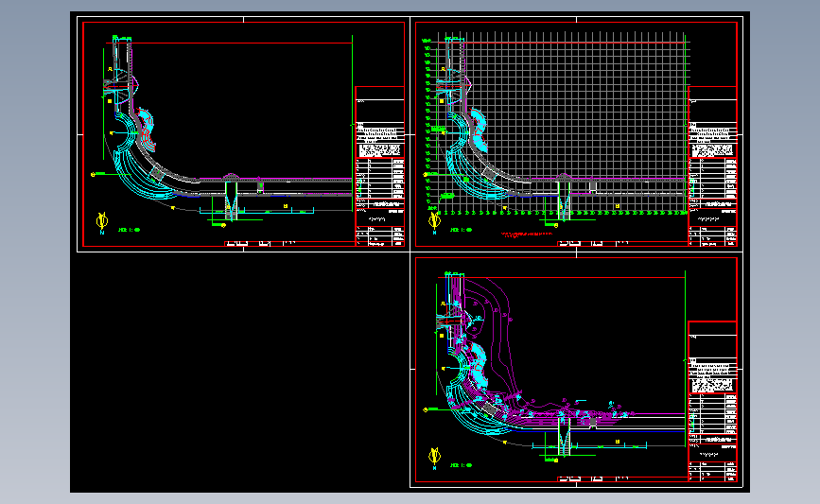Select the bottom-right sheet with magenta contour lines

576,370
